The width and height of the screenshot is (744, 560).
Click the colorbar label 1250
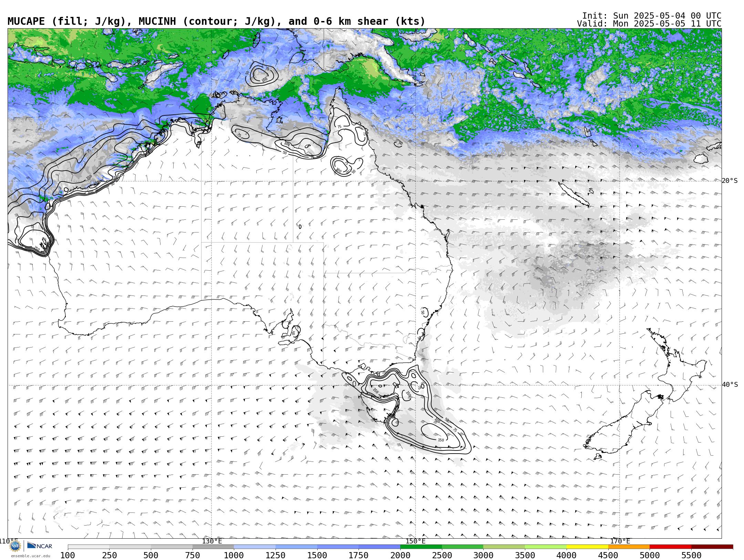[x=276, y=556]
